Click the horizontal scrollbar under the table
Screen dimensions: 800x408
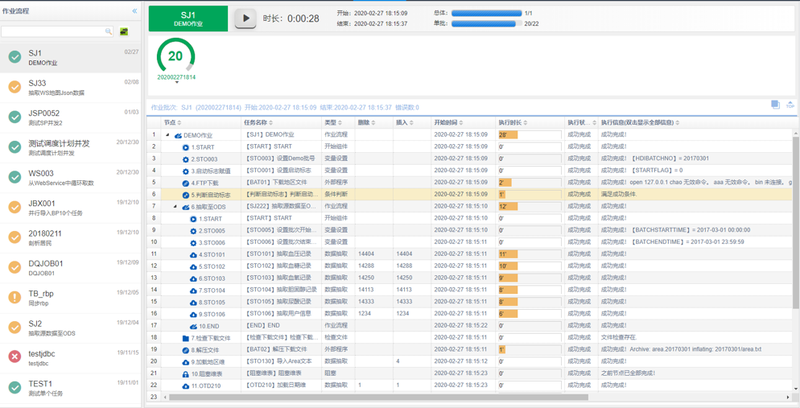(378, 397)
